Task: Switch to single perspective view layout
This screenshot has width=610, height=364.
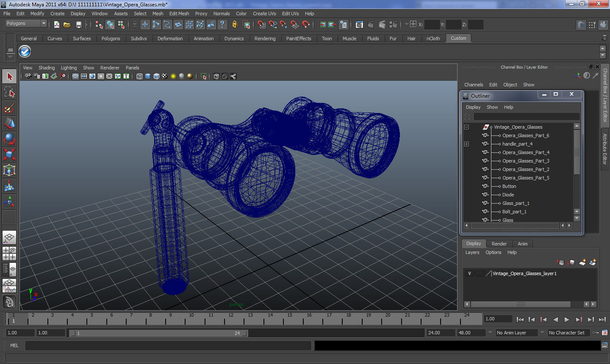Action: pyautogui.click(x=9, y=238)
